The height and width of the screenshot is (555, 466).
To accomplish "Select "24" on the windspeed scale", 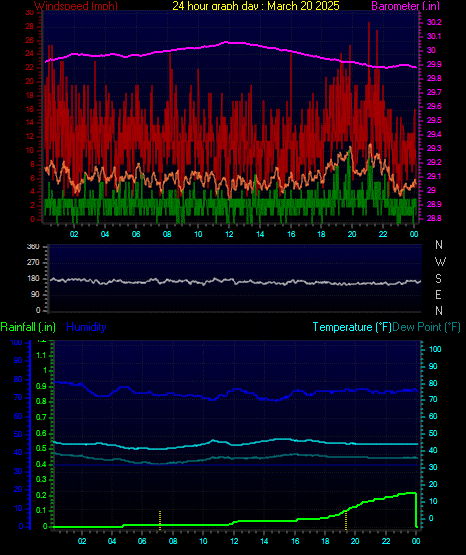I will click(30, 54).
